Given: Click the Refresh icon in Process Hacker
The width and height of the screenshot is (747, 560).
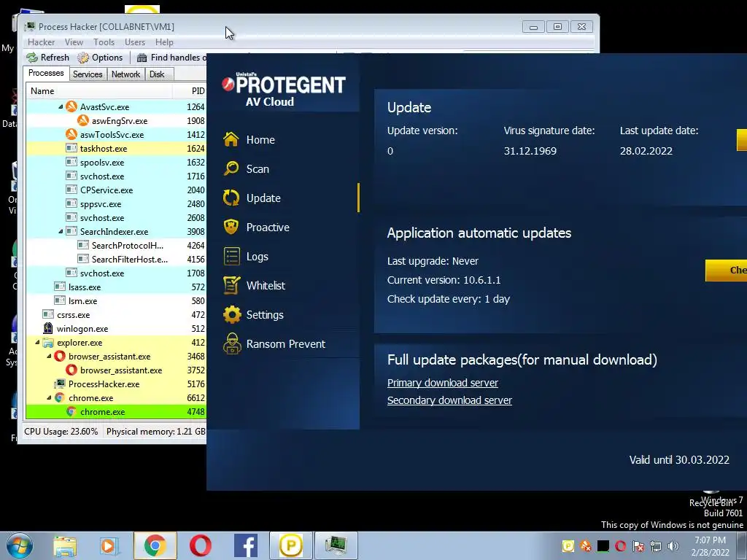Looking at the screenshot, I should (32, 58).
